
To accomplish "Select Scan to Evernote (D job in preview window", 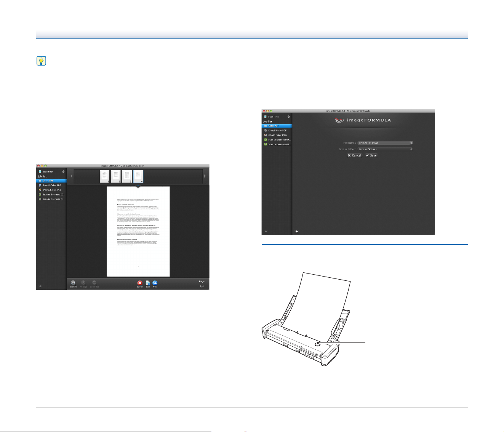I will click(x=51, y=194).
